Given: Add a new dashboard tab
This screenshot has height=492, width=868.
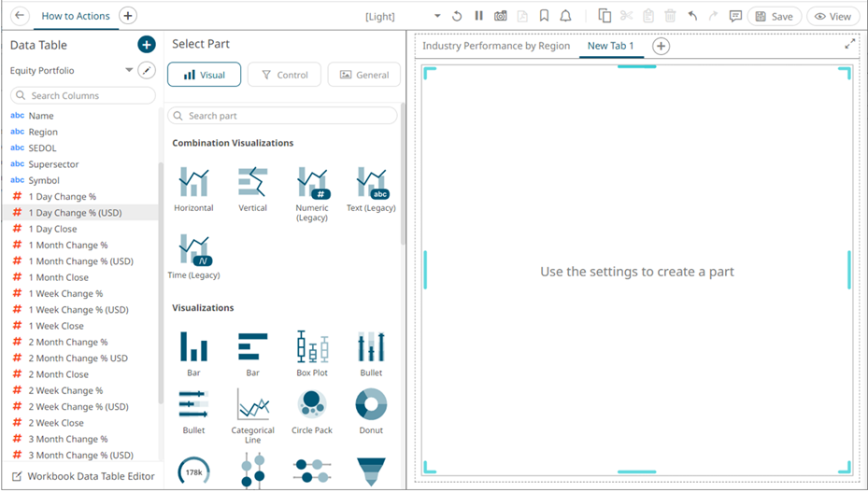Looking at the screenshot, I should [661, 47].
